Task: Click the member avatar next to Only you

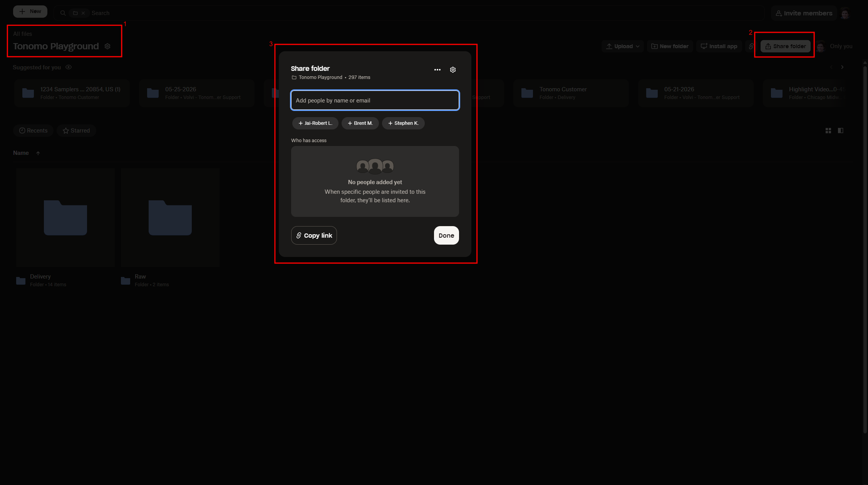Action: pos(820,46)
